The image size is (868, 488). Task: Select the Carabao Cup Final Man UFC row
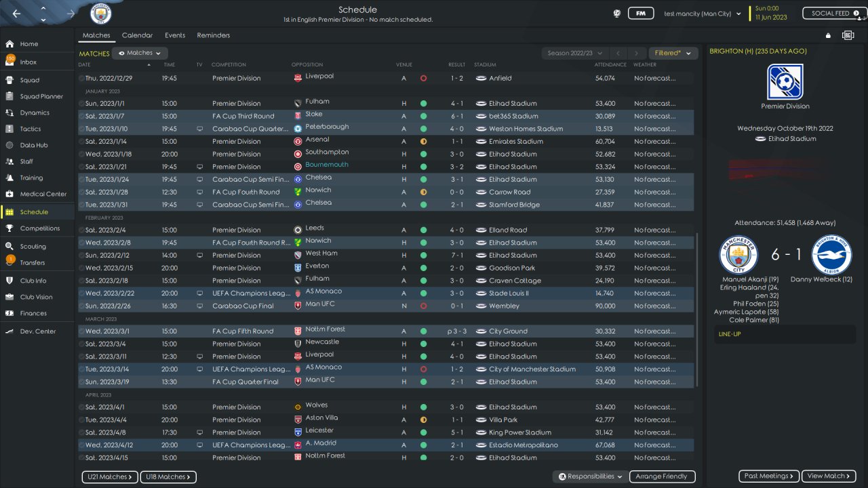click(x=386, y=306)
